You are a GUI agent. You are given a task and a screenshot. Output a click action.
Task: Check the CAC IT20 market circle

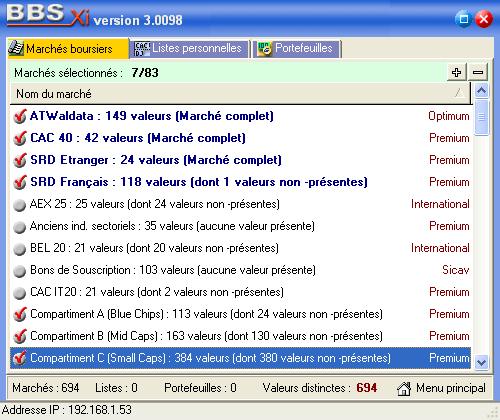pos(19,293)
